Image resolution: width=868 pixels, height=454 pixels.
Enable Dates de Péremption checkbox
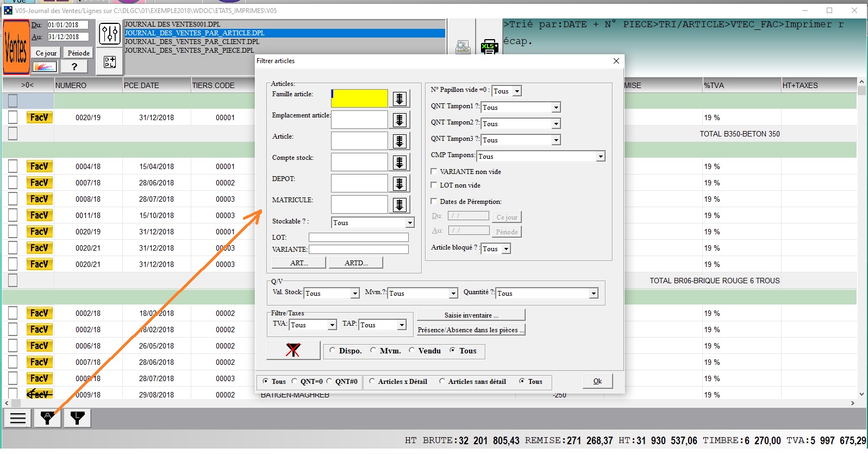434,201
